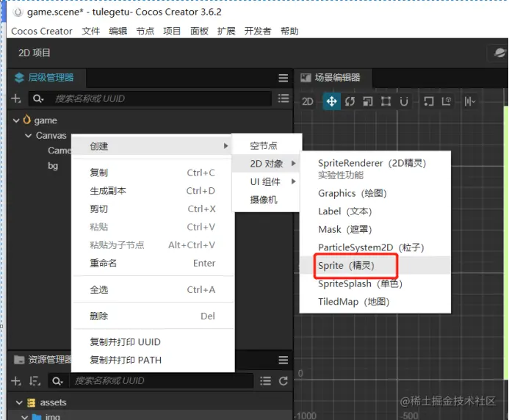Create a Graphics (绘图) object

click(x=375, y=193)
